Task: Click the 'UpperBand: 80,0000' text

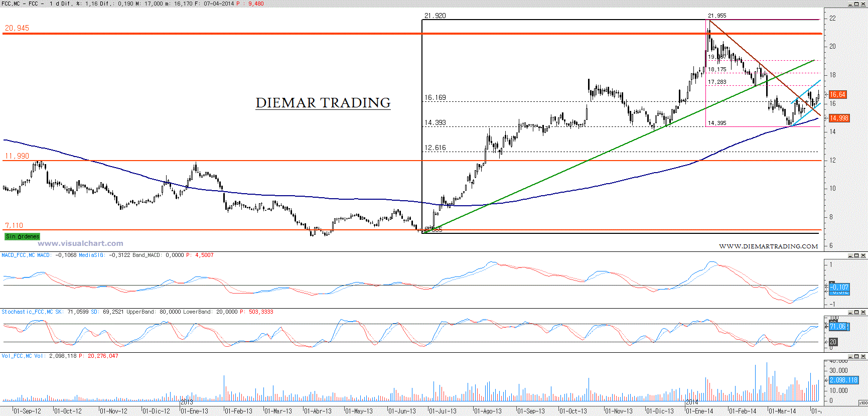Action: [153, 312]
